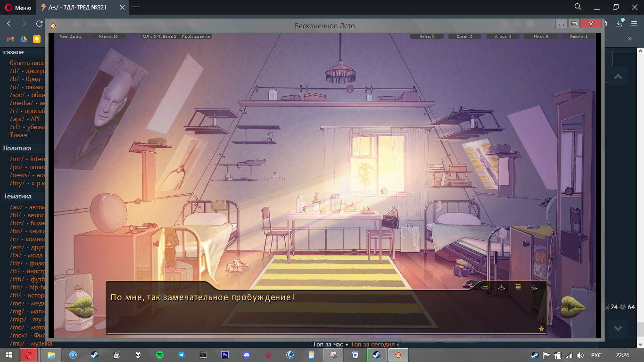Screen dimensions: 644x362
Task: Open the Gmail bookmark
Action: [9, 39]
